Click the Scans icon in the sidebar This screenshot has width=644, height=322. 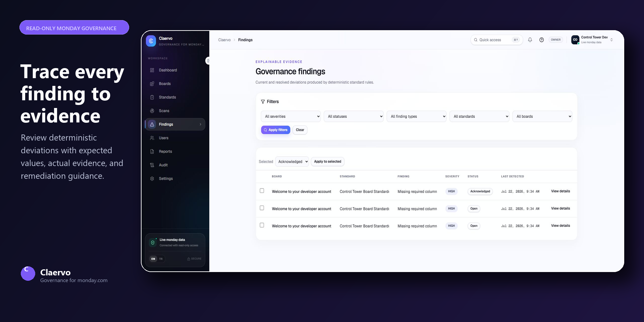click(x=152, y=111)
